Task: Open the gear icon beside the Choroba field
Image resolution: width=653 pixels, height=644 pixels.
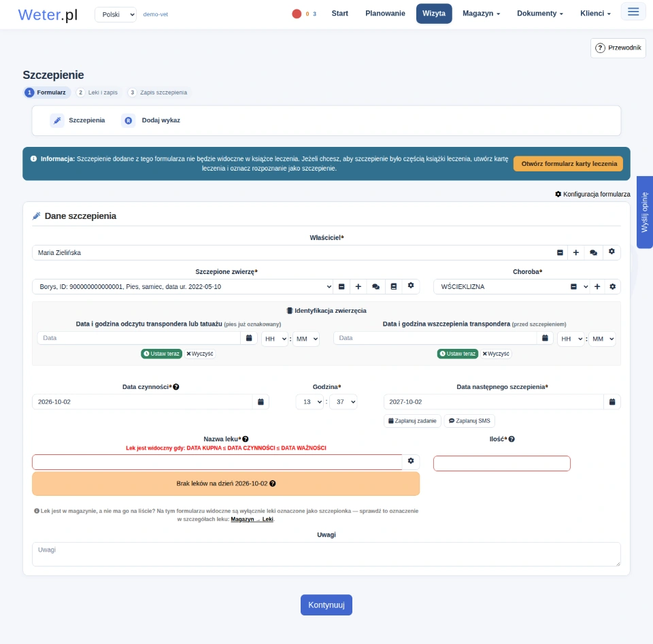Action: tap(613, 286)
